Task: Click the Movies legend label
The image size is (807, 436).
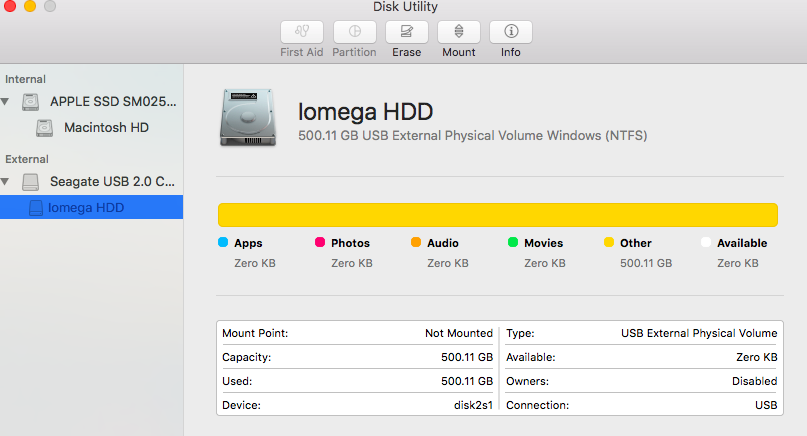Action: pyautogui.click(x=543, y=243)
